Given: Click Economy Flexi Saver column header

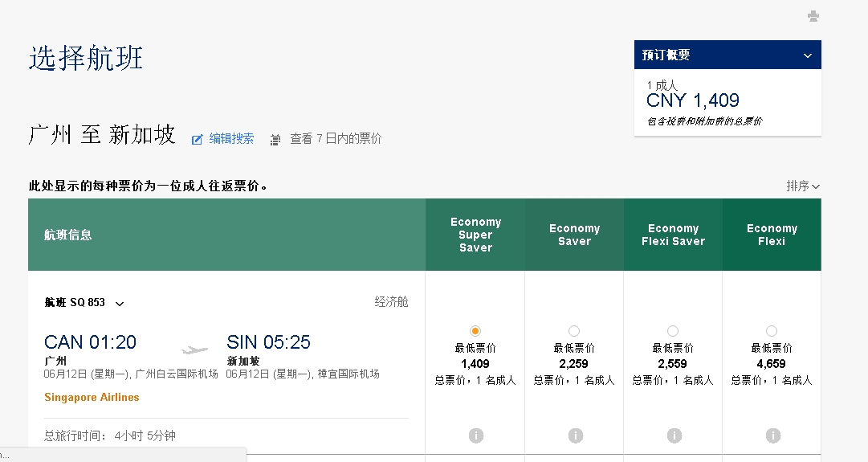Looking at the screenshot, I should click(x=673, y=235).
